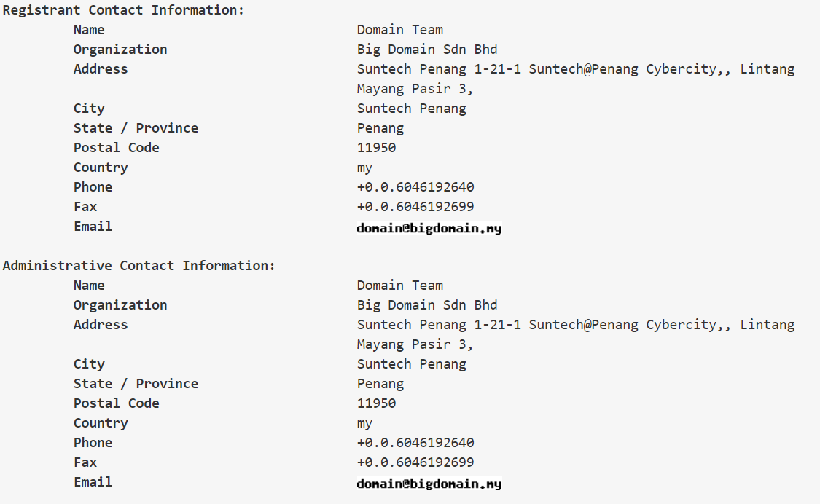Select the Administrative Contact Information heading

[x=139, y=266]
